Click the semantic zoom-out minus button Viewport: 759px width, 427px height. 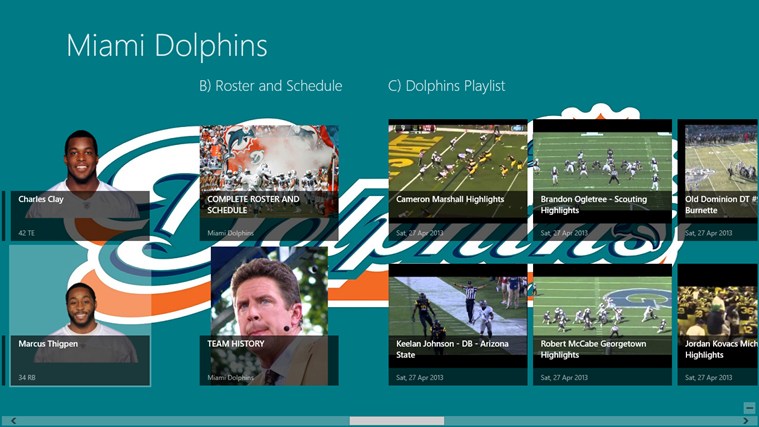tap(749, 408)
